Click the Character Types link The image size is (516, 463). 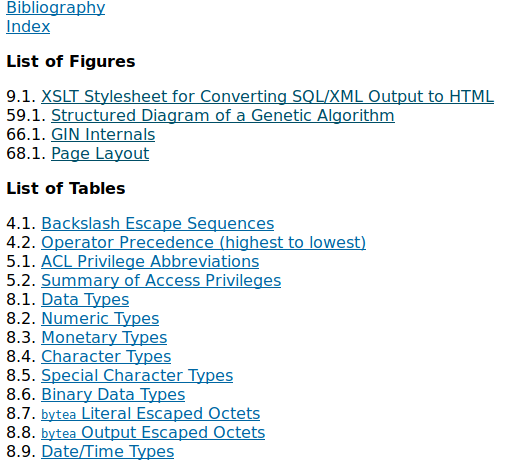tap(106, 357)
